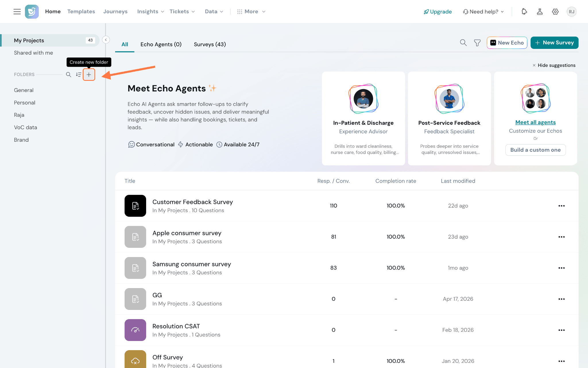This screenshot has height=368, width=588.
Task: Go to the Home menu item
Action: tap(53, 11)
